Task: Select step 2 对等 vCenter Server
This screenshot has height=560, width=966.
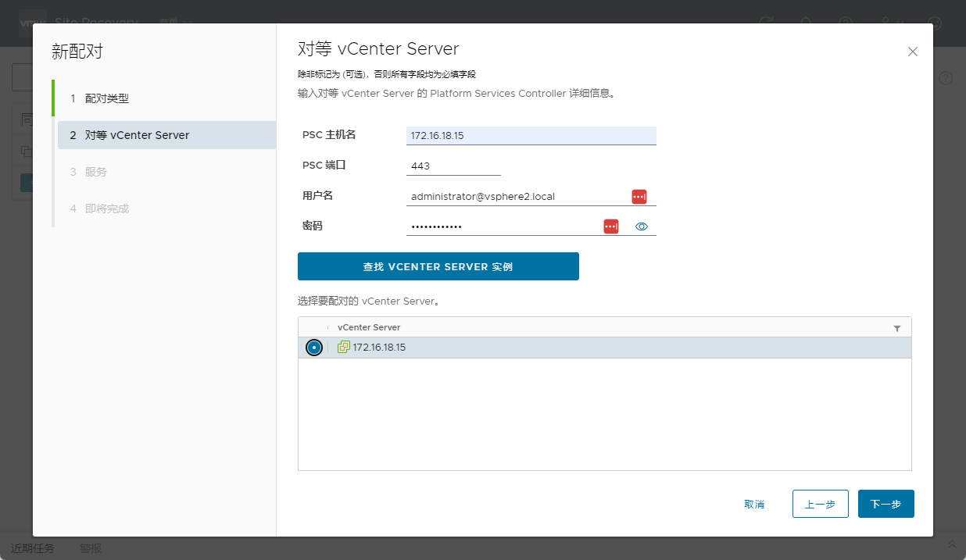Action: (x=166, y=135)
